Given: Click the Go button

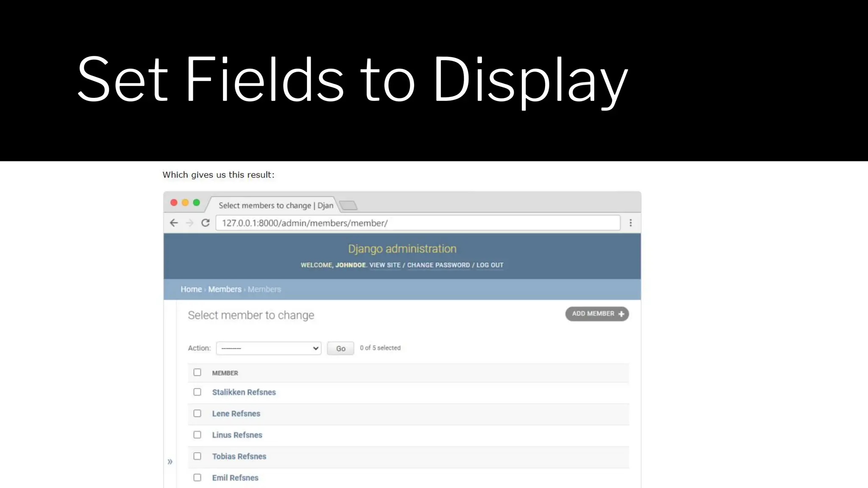Looking at the screenshot, I should pyautogui.click(x=340, y=348).
